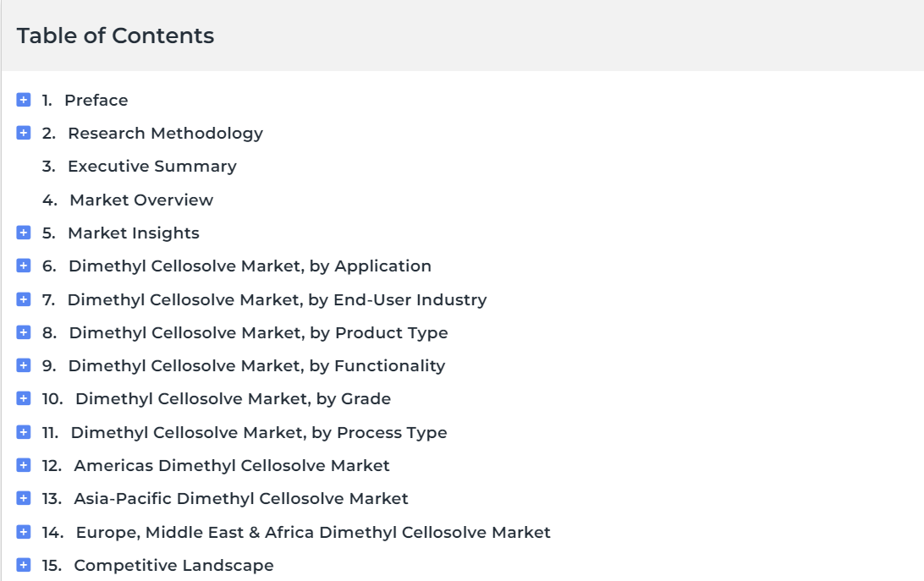Open the Preface text entry
The height and width of the screenshot is (581, 924).
(x=96, y=100)
